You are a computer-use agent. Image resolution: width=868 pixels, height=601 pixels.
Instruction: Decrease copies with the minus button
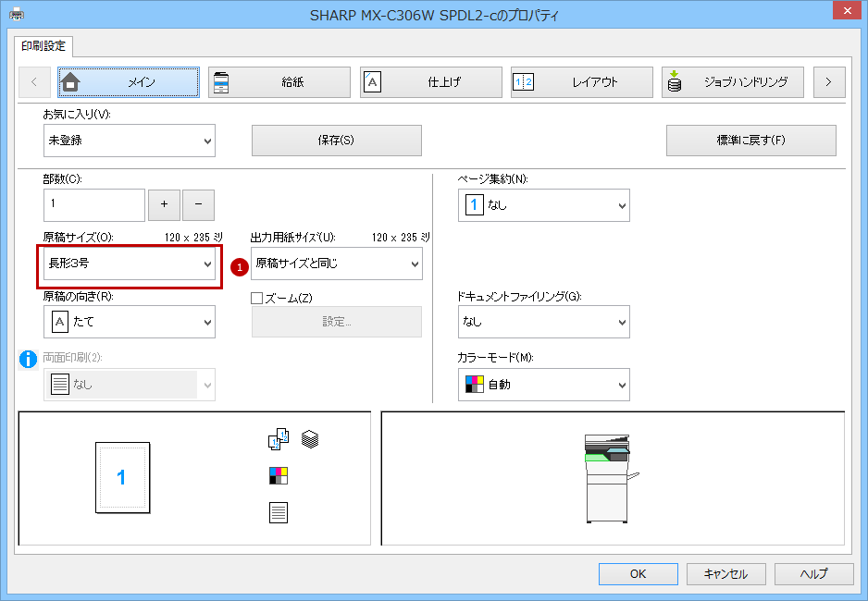[x=199, y=205]
